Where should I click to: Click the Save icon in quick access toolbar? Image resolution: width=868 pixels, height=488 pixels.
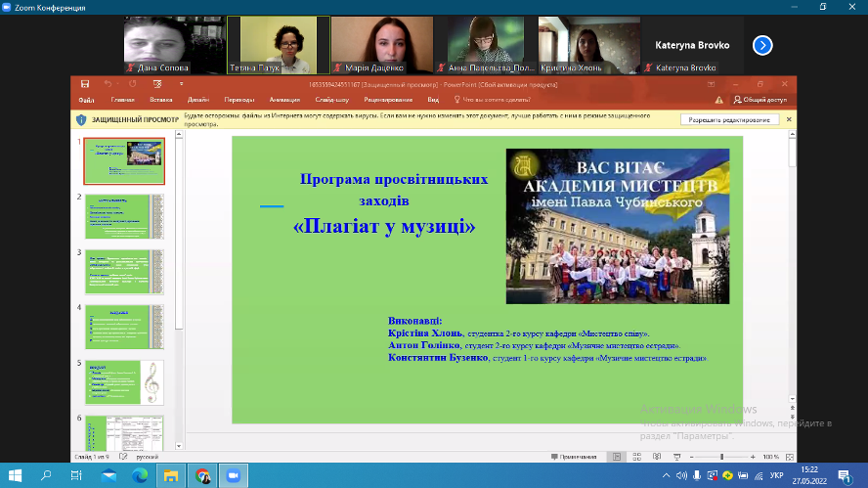tap(86, 85)
